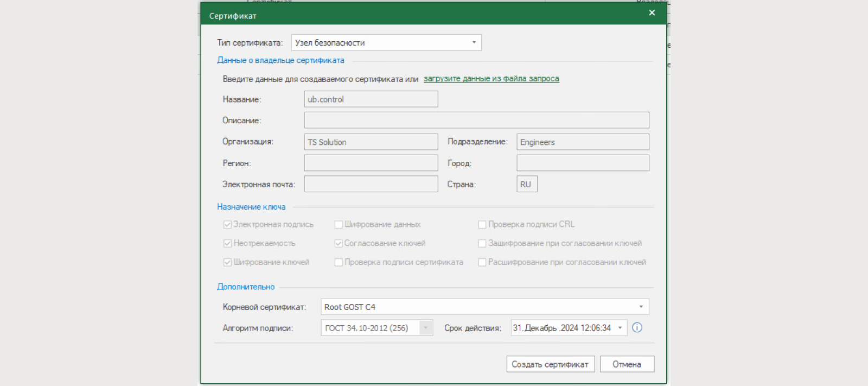The height and width of the screenshot is (386, 868).
Task: Click the Отмена button
Action: 627,364
